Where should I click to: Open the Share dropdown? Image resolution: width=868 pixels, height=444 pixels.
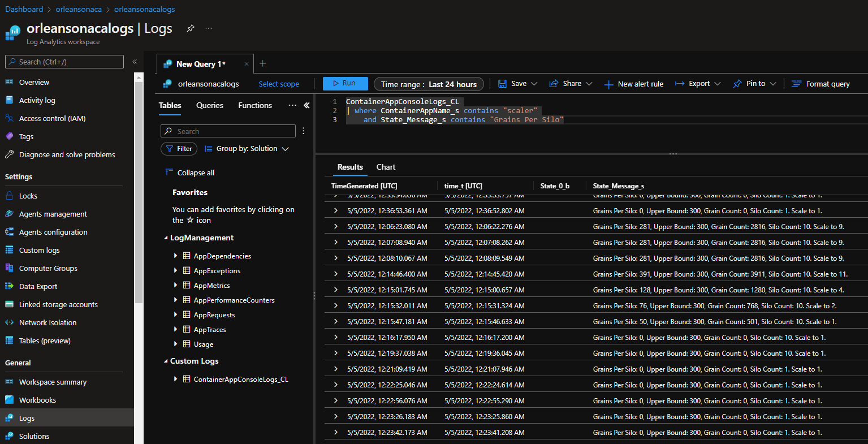571,84
